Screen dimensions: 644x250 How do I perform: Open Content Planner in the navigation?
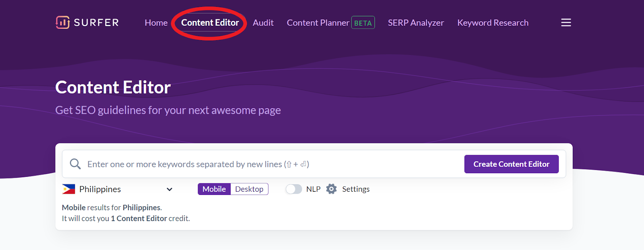click(x=318, y=23)
